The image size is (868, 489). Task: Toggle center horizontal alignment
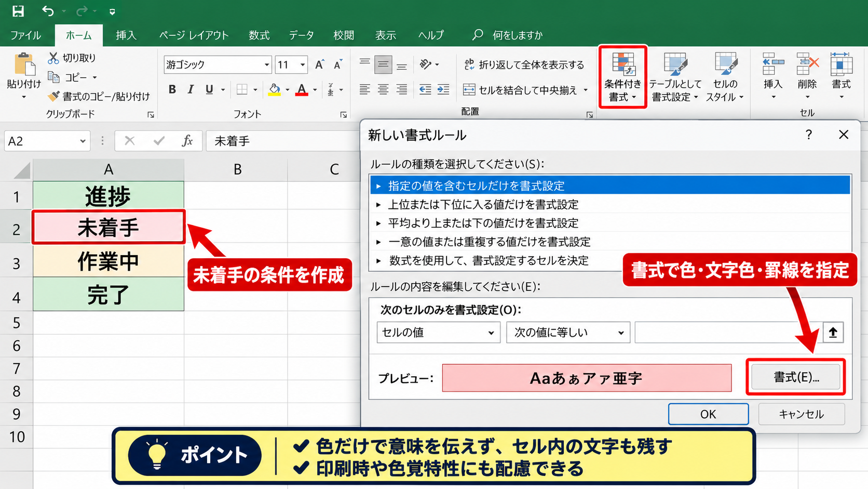[x=383, y=89]
